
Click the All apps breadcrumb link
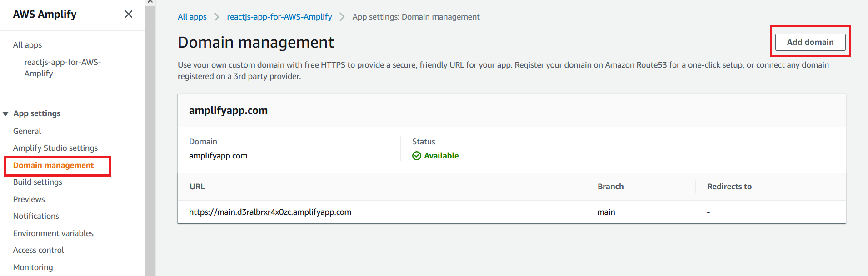coord(192,17)
